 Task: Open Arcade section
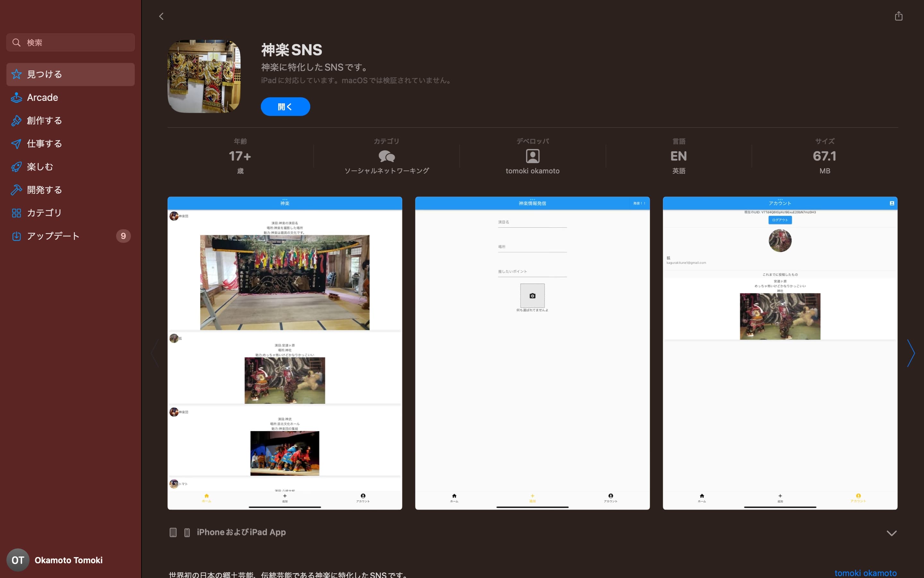71,98
